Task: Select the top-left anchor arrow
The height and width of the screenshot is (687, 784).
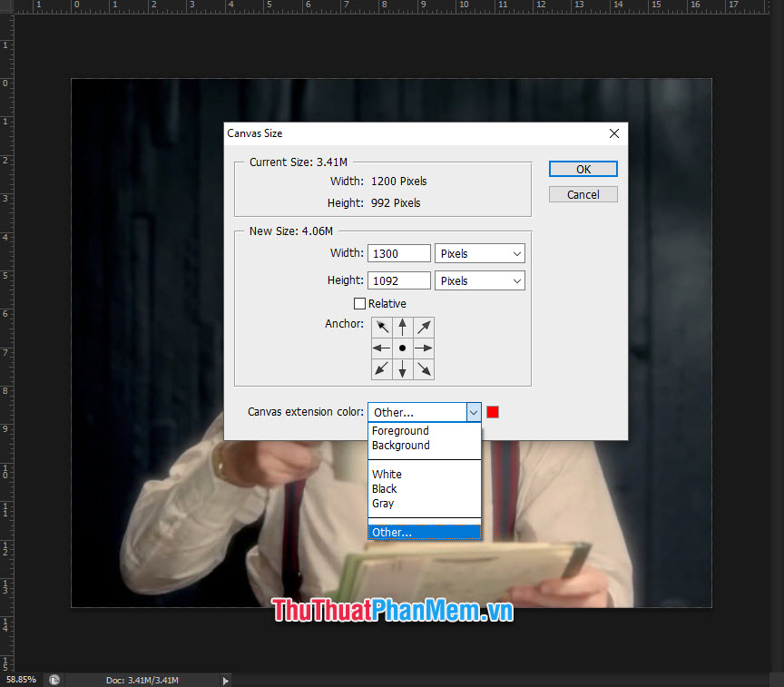Action: tap(381, 327)
